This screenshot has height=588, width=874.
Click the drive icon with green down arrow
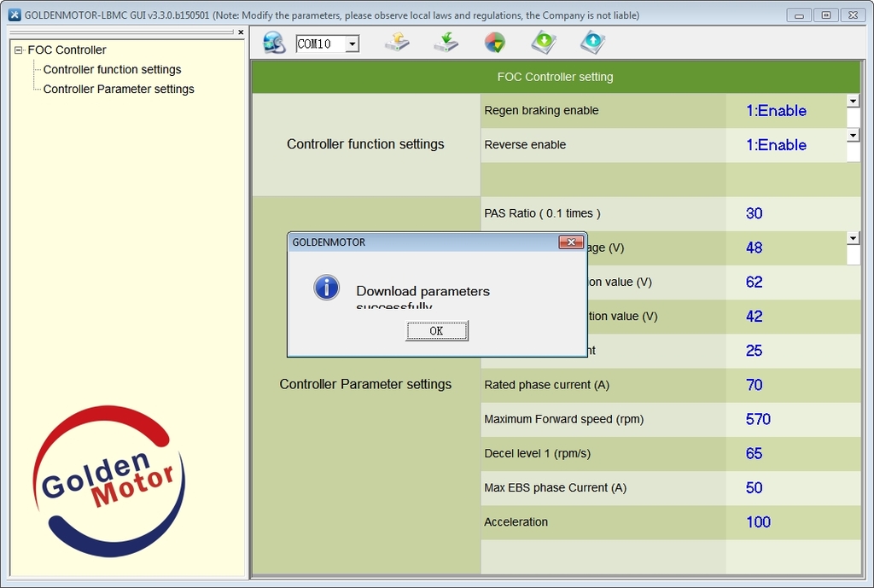tap(446, 43)
